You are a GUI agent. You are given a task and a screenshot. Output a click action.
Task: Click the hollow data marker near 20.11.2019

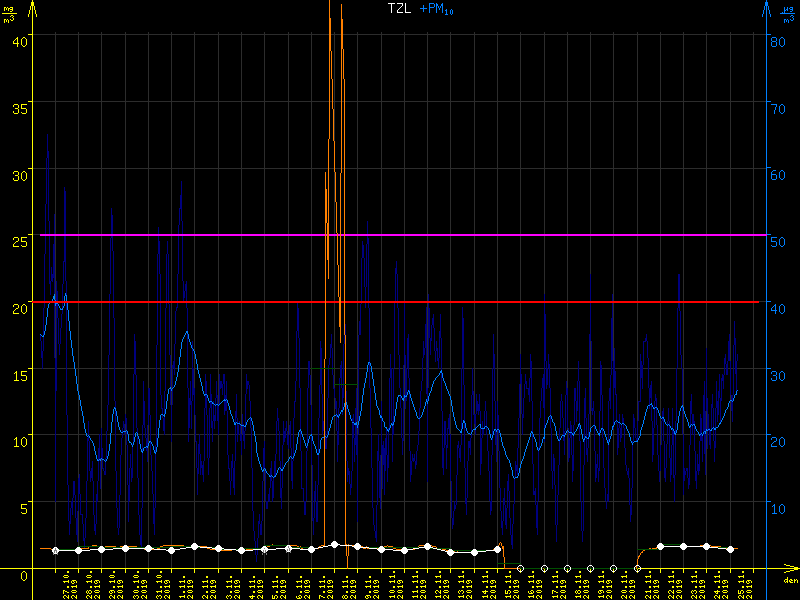pos(637,568)
